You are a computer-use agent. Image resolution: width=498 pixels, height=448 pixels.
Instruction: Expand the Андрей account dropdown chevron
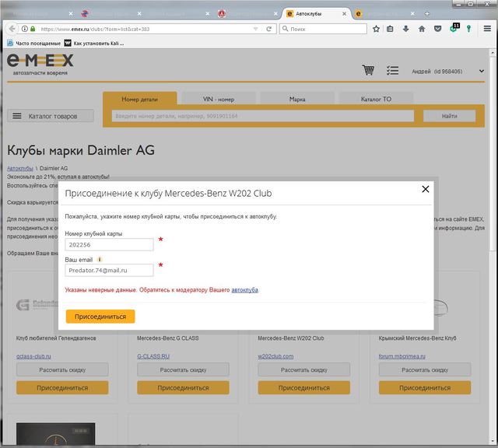point(482,71)
